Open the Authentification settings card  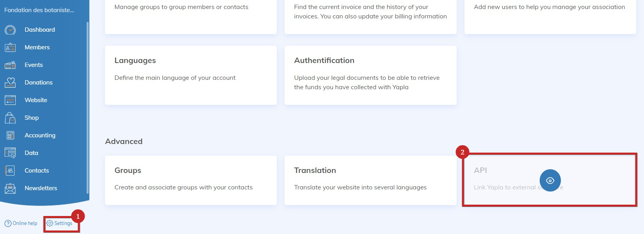pyautogui.click(x=370, y=75)
